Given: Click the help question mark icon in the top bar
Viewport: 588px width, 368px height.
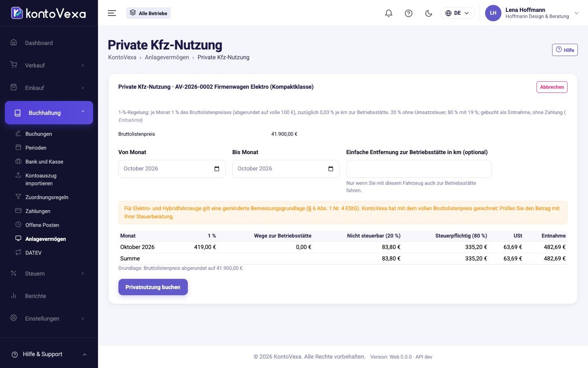Looking at the screenshot, I should (408, 13).
